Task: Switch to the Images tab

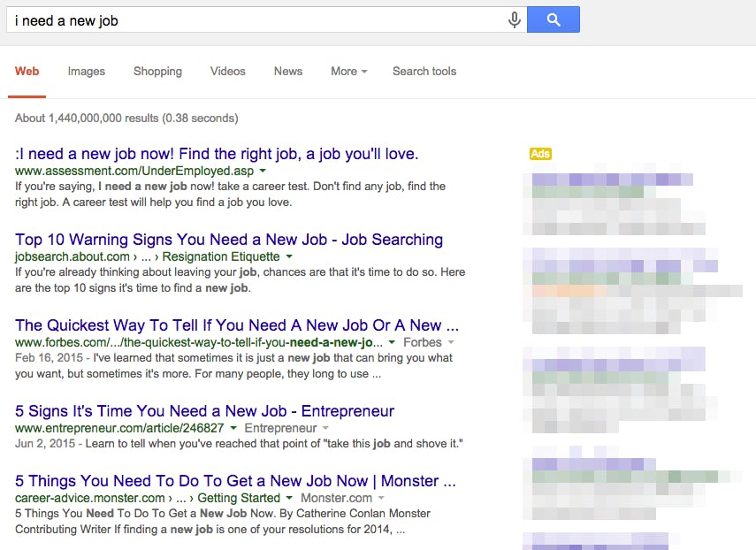Action: pyautogui.click(x=87, y=72)
